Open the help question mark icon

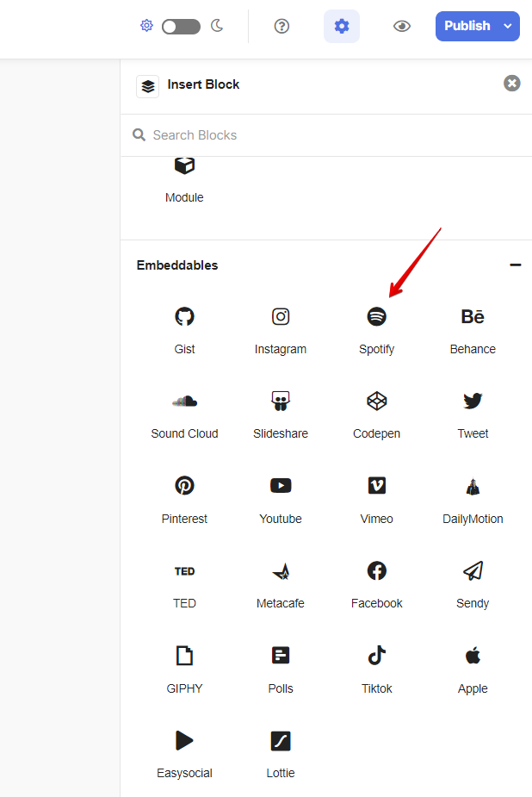[281, 26]
